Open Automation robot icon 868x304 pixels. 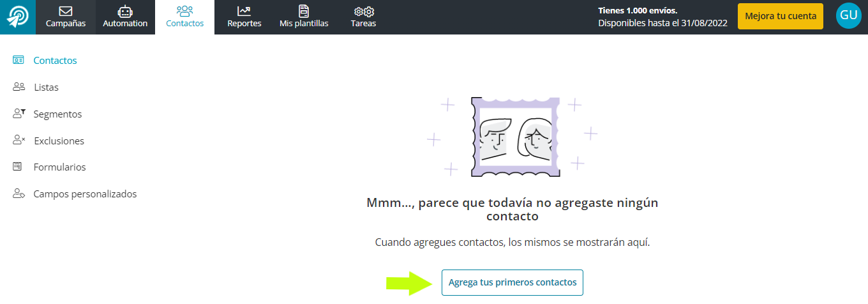[x=125, y=11]
